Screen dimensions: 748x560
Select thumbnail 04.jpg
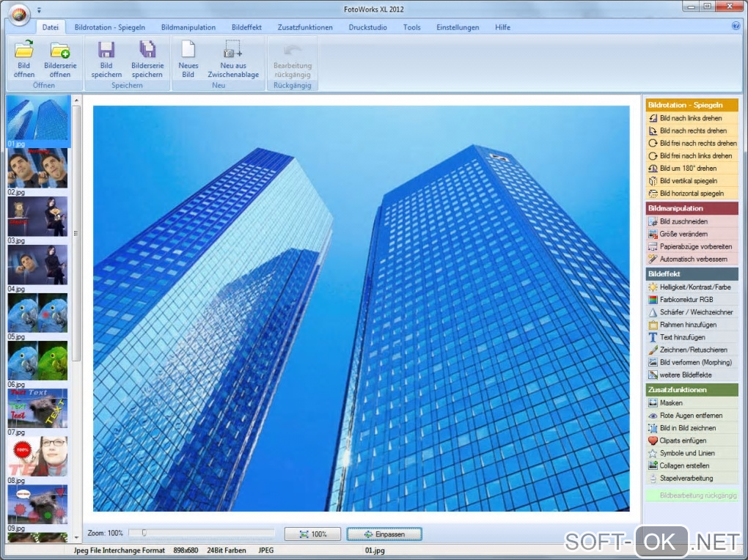point(37,265)
